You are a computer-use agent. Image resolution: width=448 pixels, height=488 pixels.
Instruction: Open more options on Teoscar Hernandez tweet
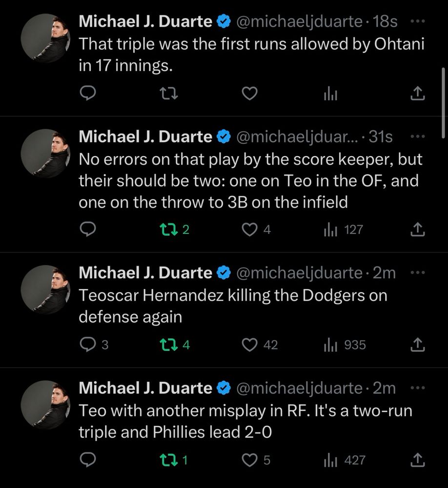417,272
